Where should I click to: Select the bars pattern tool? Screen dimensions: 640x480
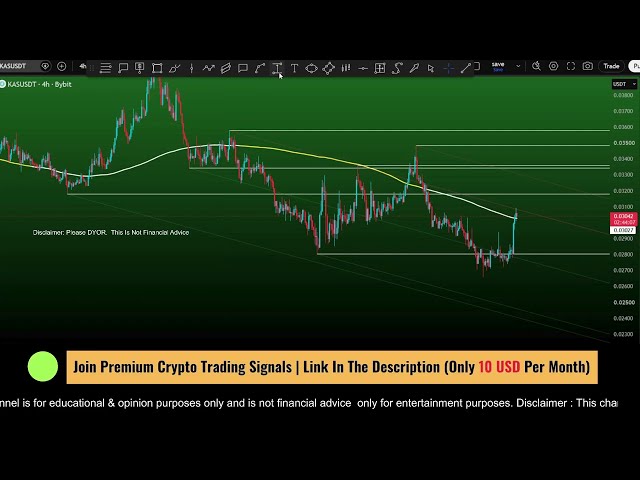point(346,68)
